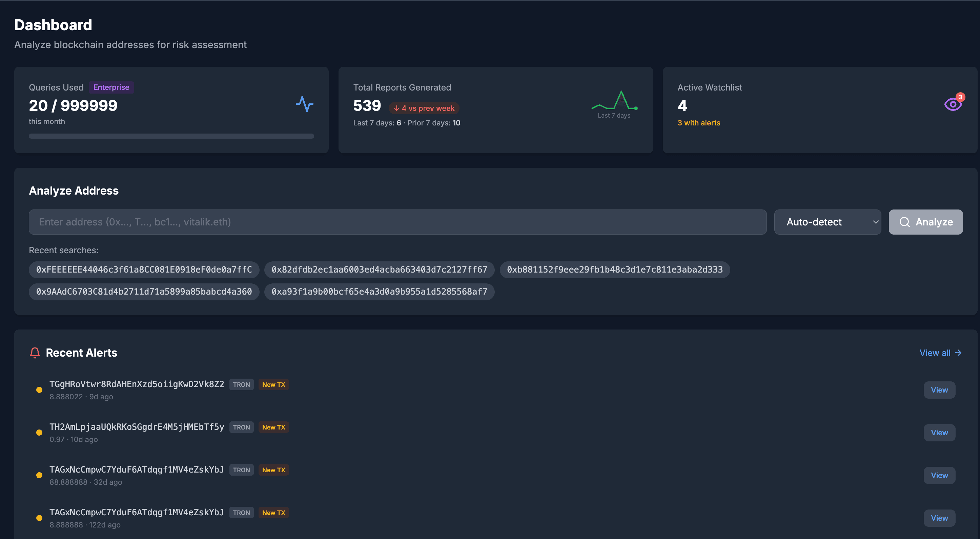View the 122d ago TAGxNcCmpw alert
Screen dimensions: 980x539
(x=939, y=518)
